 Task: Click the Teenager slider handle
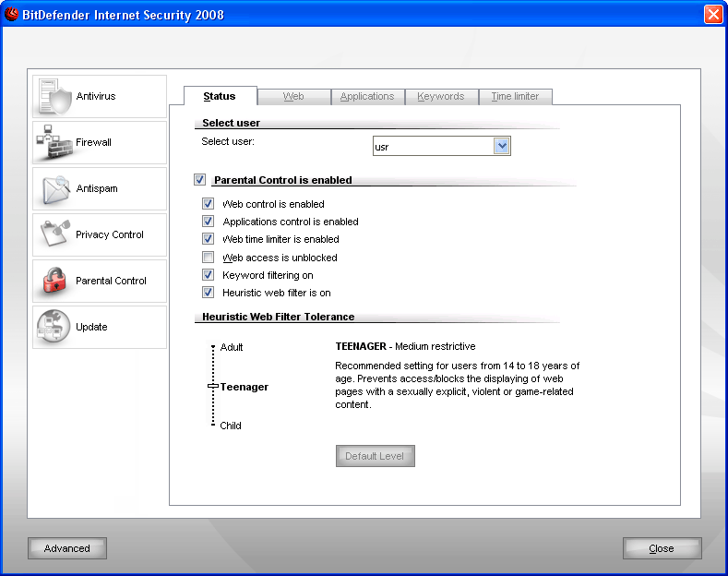coord(212,386)
